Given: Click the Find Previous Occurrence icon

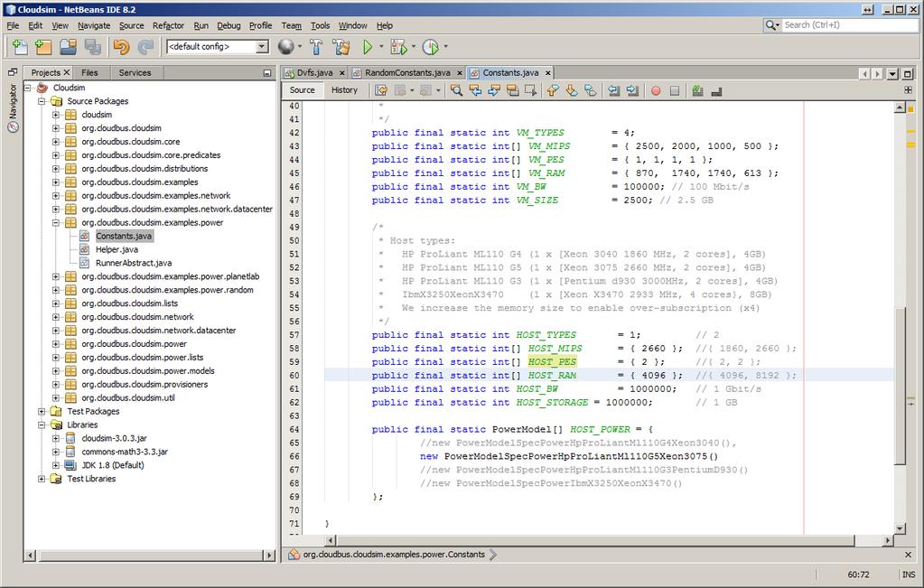Looking at the screenshot, I should pyautogui.click(x=475, y=90).
